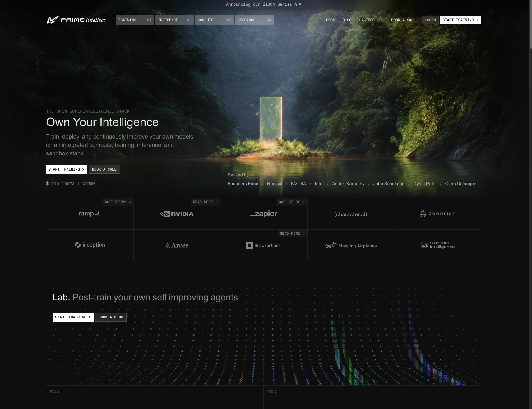
Task: Click the FIG.2 label
Action: coord(272,392)
